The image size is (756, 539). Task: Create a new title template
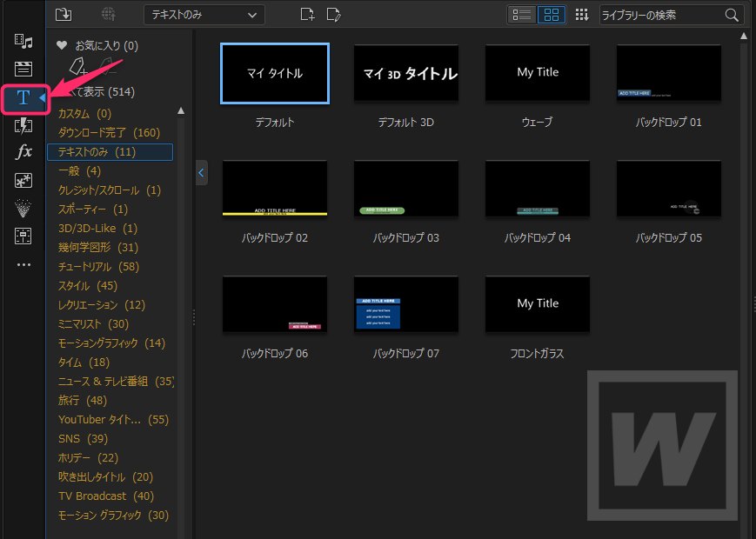click(x=307, y=15)
